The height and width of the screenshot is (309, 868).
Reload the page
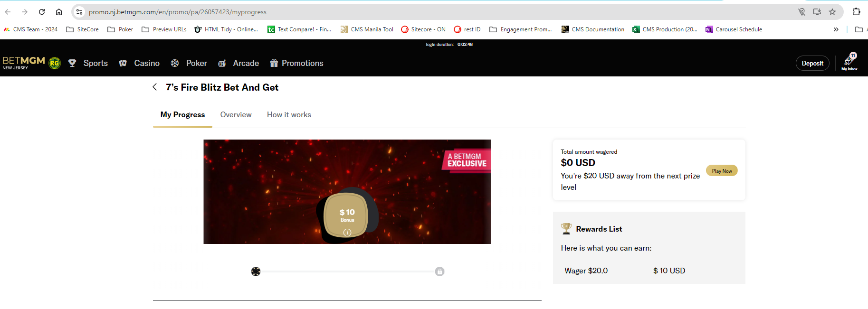[x=42, y=12]
